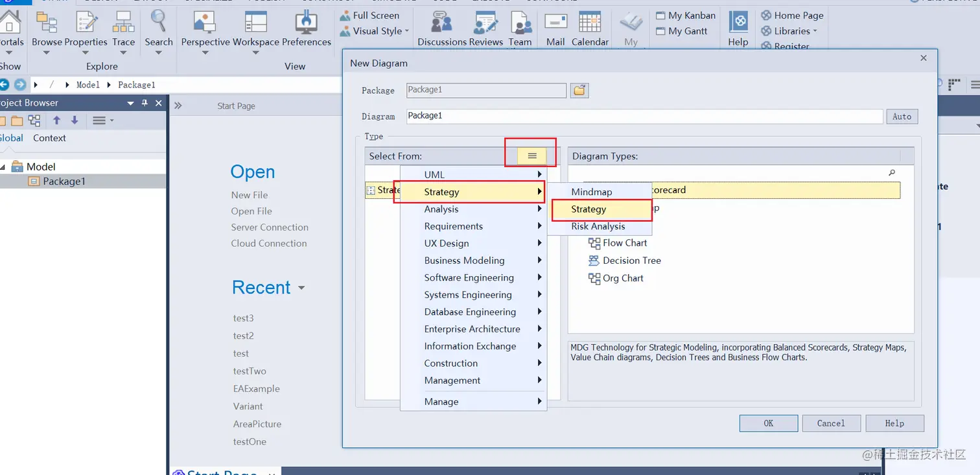Click the Server Connection link

click(x=270, y=227)
